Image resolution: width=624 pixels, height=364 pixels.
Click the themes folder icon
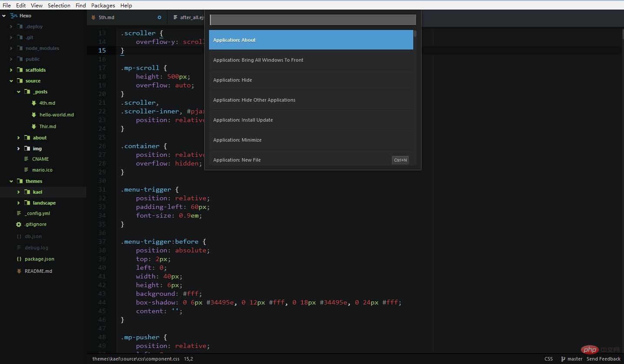click(20, 181)
